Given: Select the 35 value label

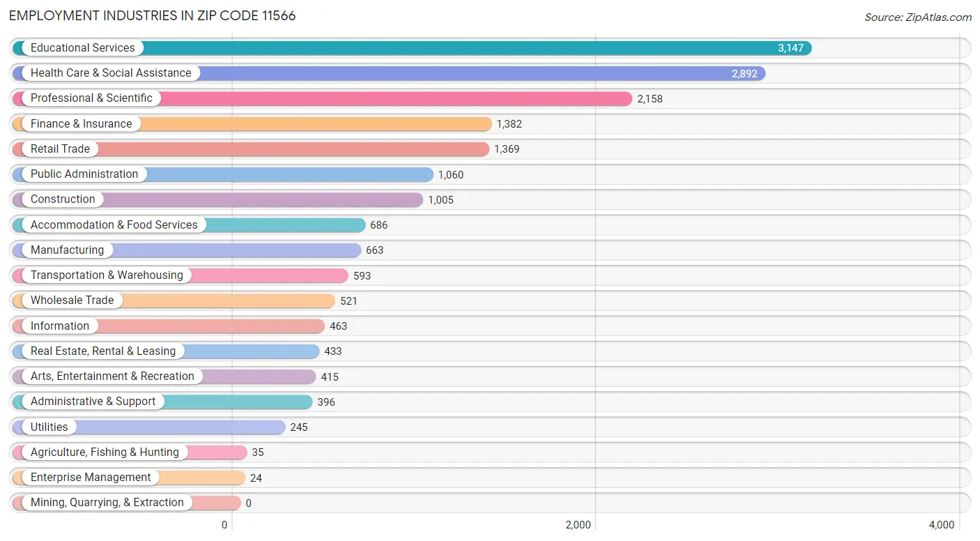Looking at the screenshot, I should [257, 452].
